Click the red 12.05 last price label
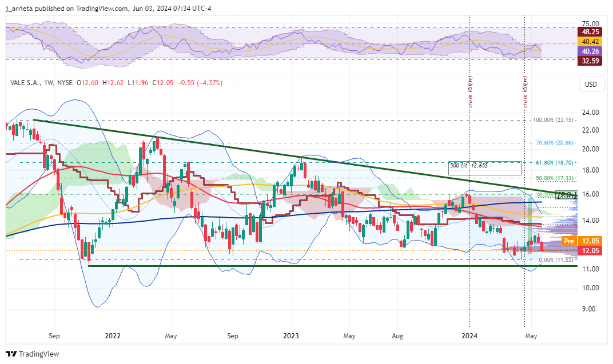This screenshot has width=613, height=364. tap(590, 250)
